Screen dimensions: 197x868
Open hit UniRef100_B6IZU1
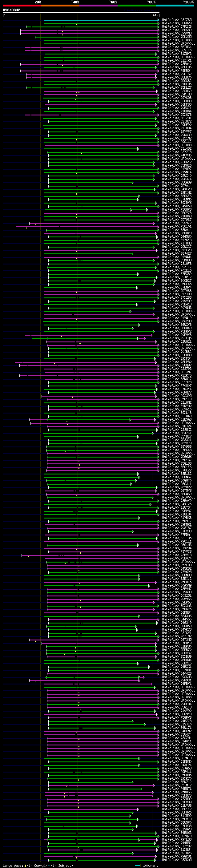click(177, 118)
